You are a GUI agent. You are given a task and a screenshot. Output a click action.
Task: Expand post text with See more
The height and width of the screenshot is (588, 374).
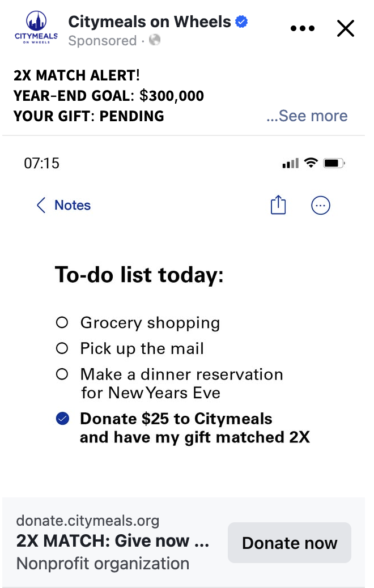(x=307, y=116)
